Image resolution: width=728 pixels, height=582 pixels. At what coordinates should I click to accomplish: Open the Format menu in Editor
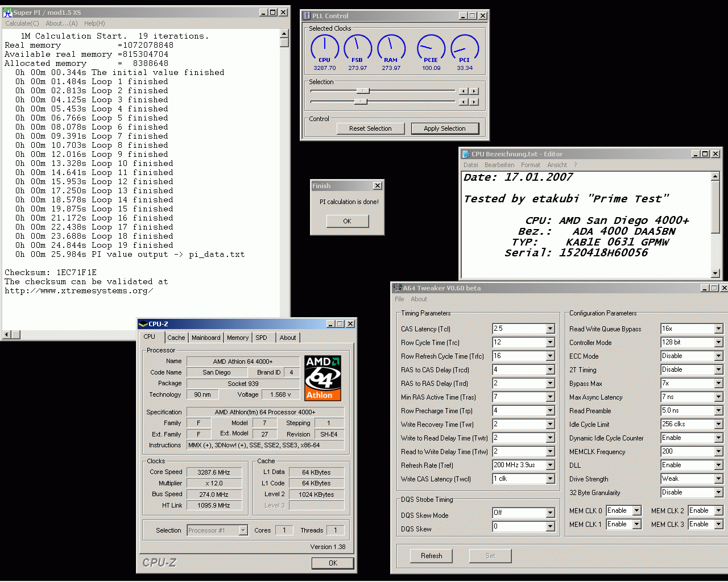click(531, 165)
